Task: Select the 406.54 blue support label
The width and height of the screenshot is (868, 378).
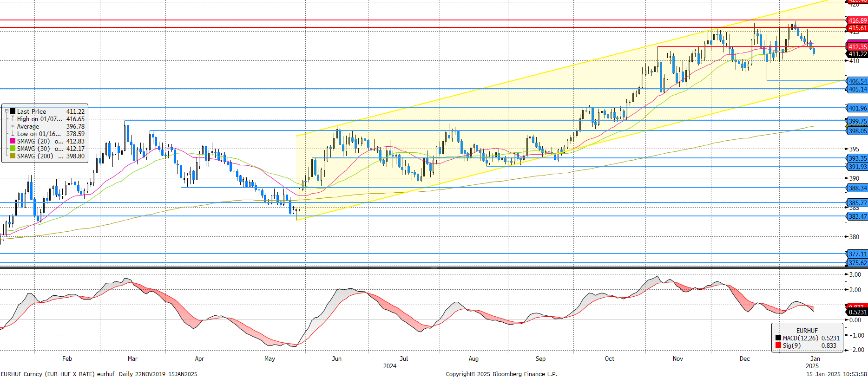Action: 857,81
